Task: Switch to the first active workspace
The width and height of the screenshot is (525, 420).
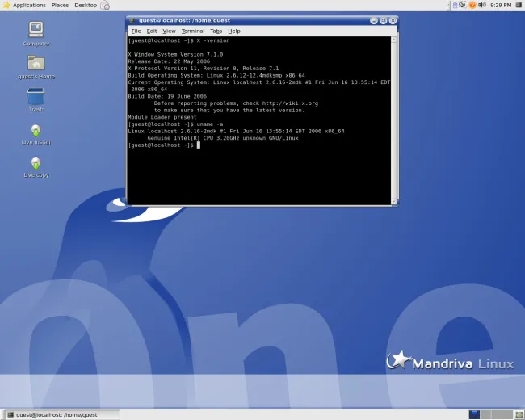Action: [x=474, y=414]
